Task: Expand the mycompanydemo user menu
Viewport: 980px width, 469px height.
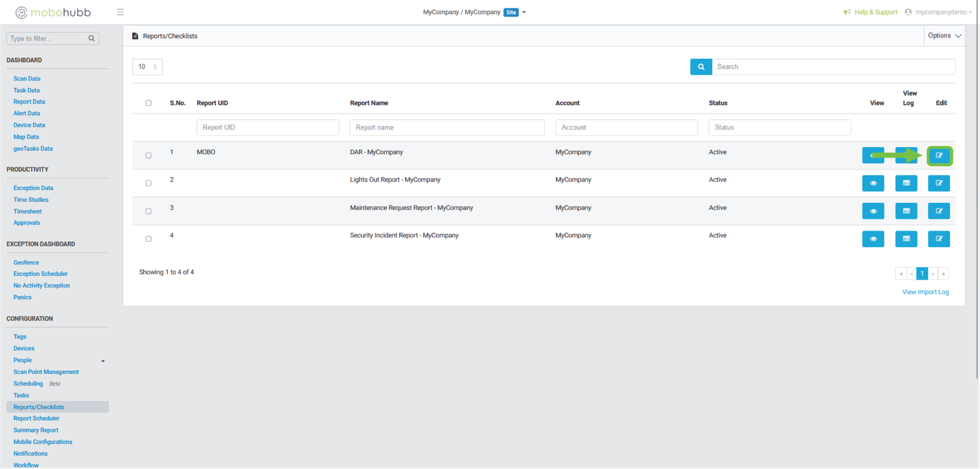Action: (940, 12)
